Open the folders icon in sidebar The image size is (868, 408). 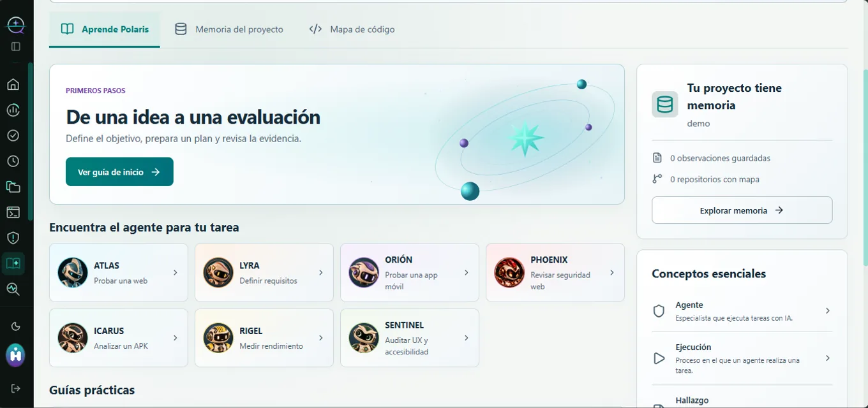(13, 187)
